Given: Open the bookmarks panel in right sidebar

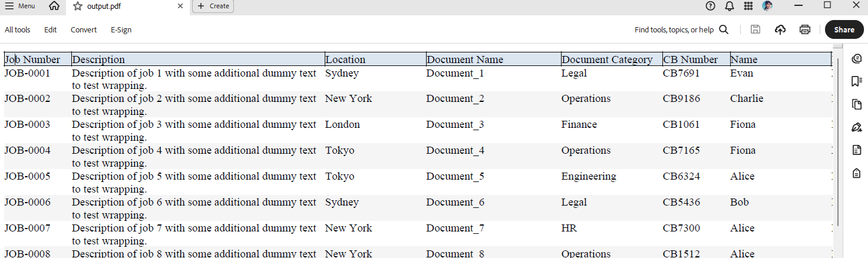Looking at the screenshot, I should click(856, 81).
